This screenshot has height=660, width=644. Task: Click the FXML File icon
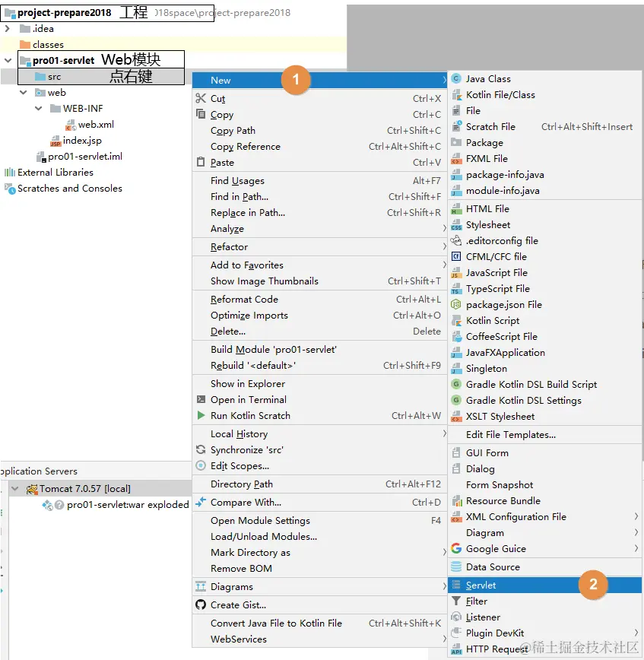pyautogui.click(x=456, y=159)
